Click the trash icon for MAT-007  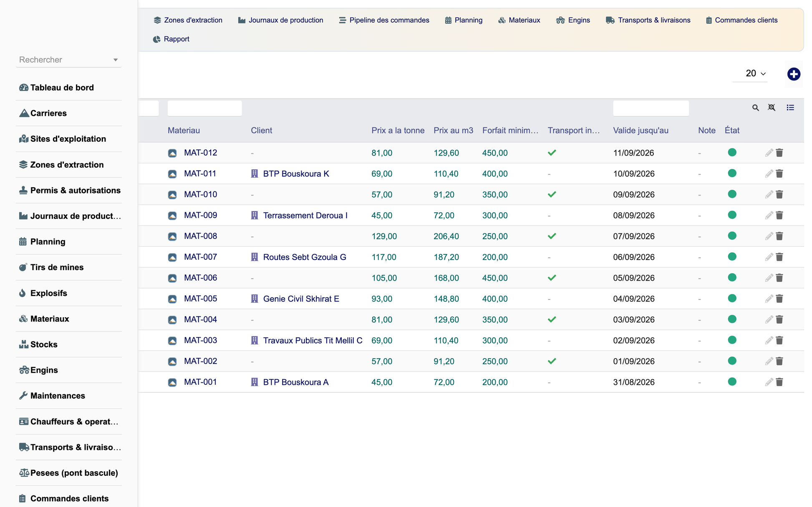pyautogui.click(x=779, y=257)
